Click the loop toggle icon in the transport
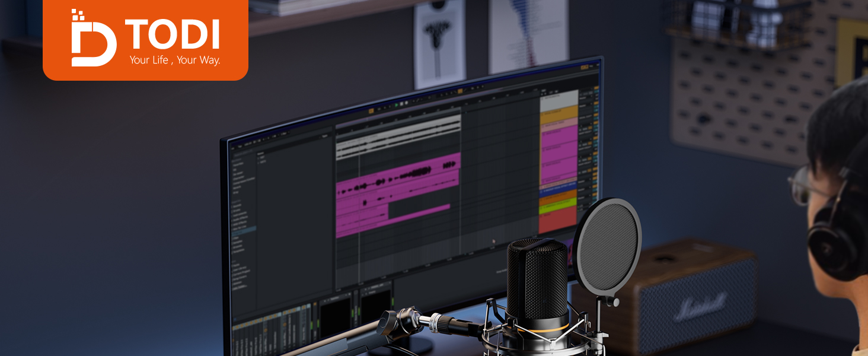Image resolution: width=868 pixels, height=356 pixels. (460, 91)
